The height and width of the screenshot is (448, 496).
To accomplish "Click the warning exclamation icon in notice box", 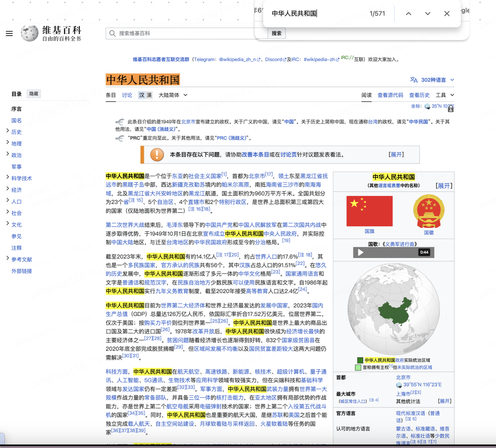I will (x=156, y=155).
